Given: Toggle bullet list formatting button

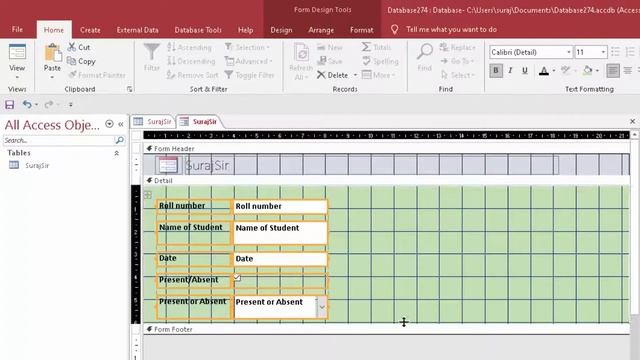Looking at the screenshot, I should [615, 52].
